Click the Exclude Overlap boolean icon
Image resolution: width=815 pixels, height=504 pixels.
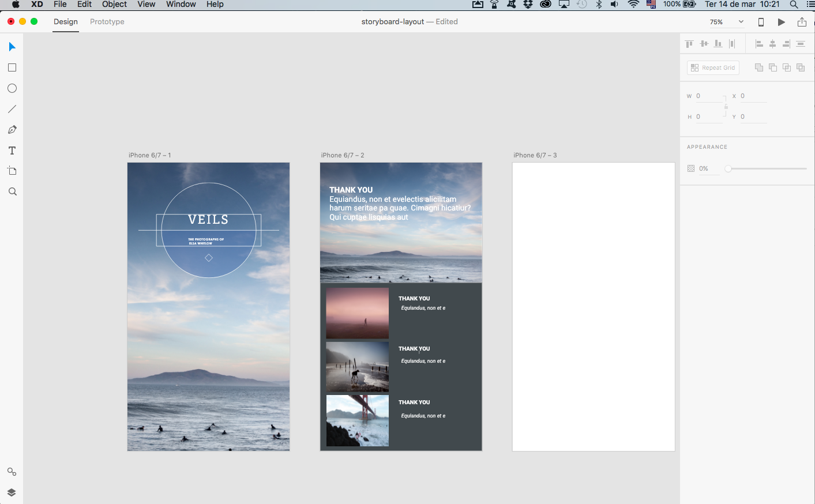(801, 67)
